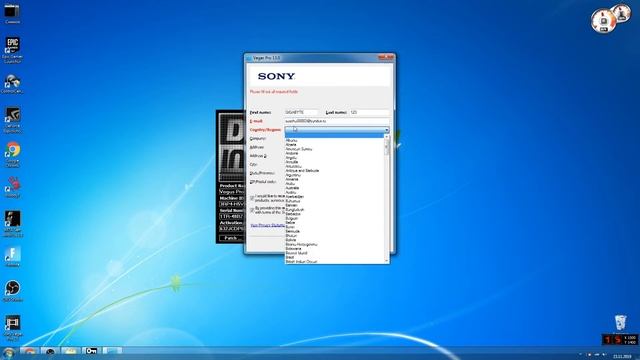The height and width of the screenshot is (360, 640).
Task: Open the key icon app in taskbar
Action: coord(91,351)
